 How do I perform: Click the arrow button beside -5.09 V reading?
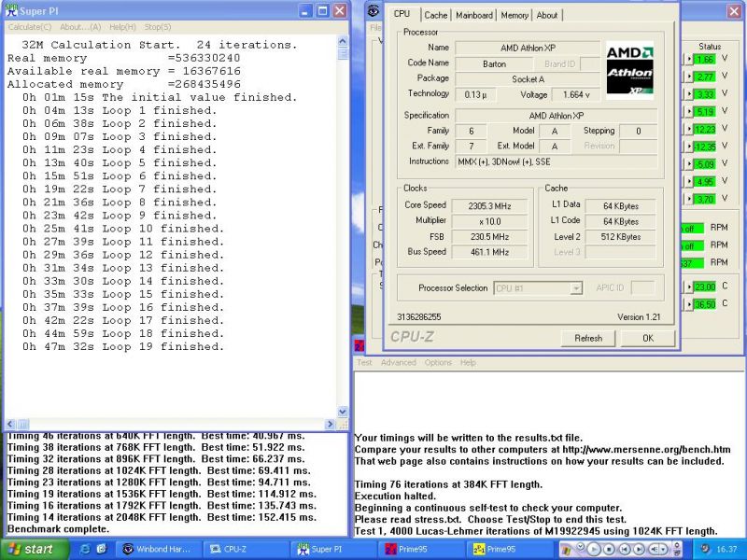click(689, 164)
